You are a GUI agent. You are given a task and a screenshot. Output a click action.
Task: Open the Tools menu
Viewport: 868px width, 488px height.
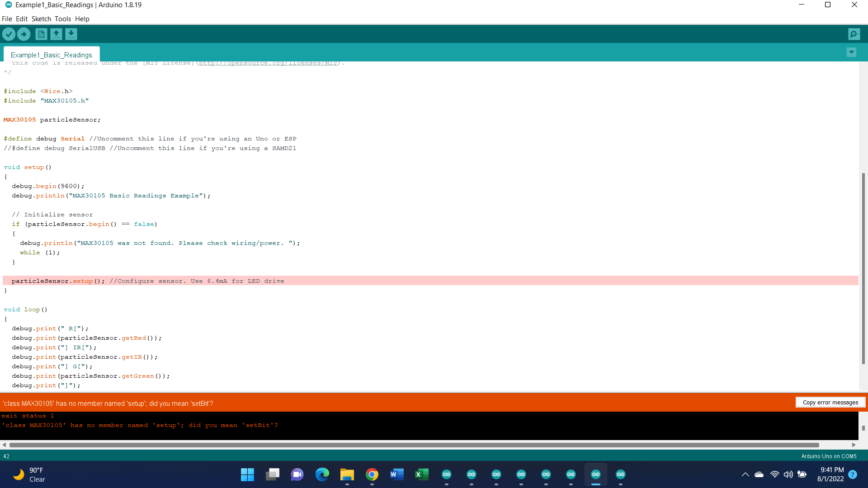(x=63, y=19)
